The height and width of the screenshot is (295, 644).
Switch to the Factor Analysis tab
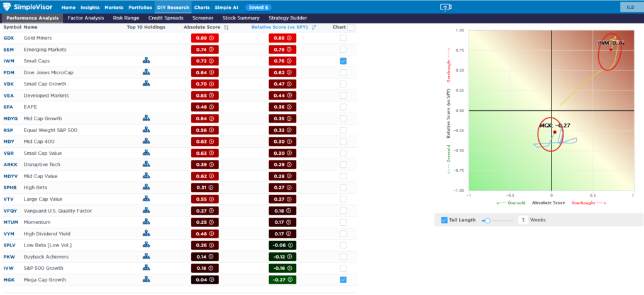[86, 18]
